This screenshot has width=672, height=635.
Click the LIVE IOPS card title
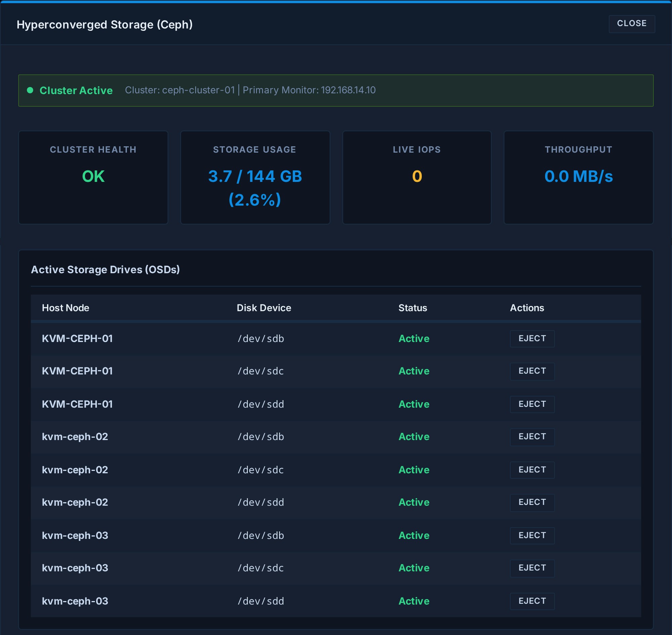tap(417, 150)
